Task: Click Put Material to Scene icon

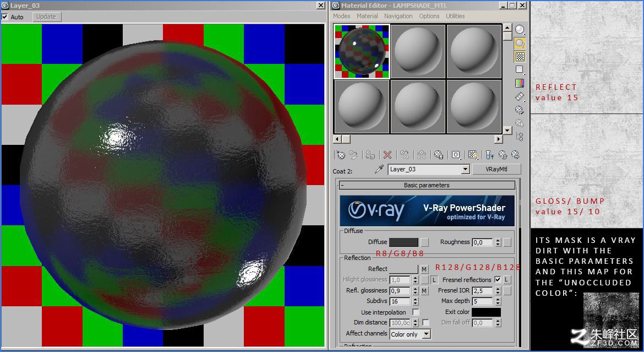Action: [353, 155]
